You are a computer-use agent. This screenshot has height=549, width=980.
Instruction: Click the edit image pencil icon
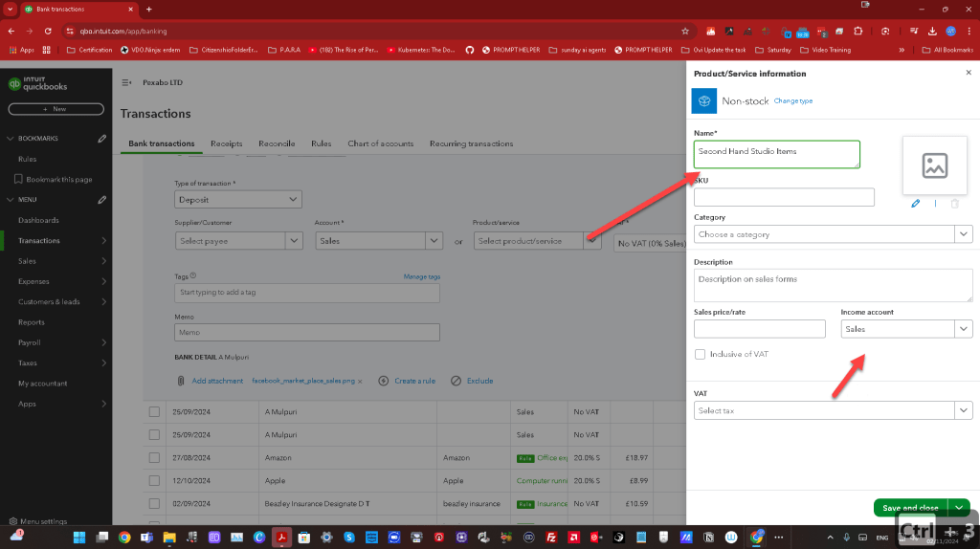(915, 204)
